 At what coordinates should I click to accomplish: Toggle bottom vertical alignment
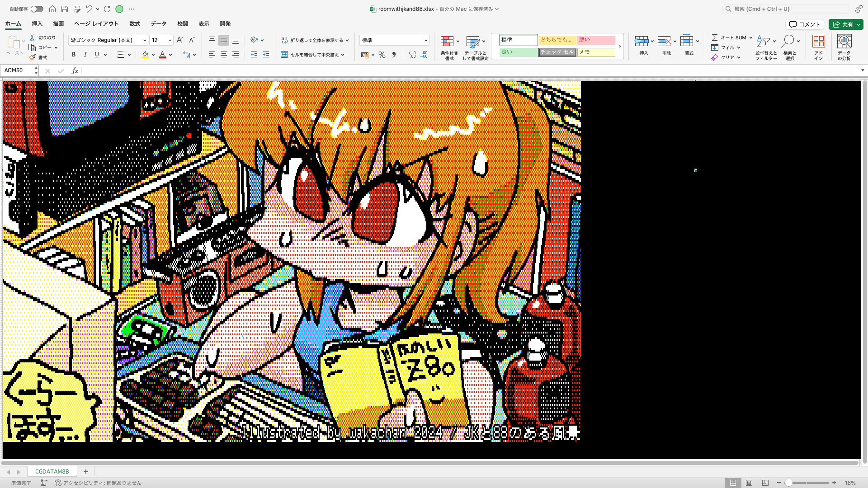(x=236, y=40)
